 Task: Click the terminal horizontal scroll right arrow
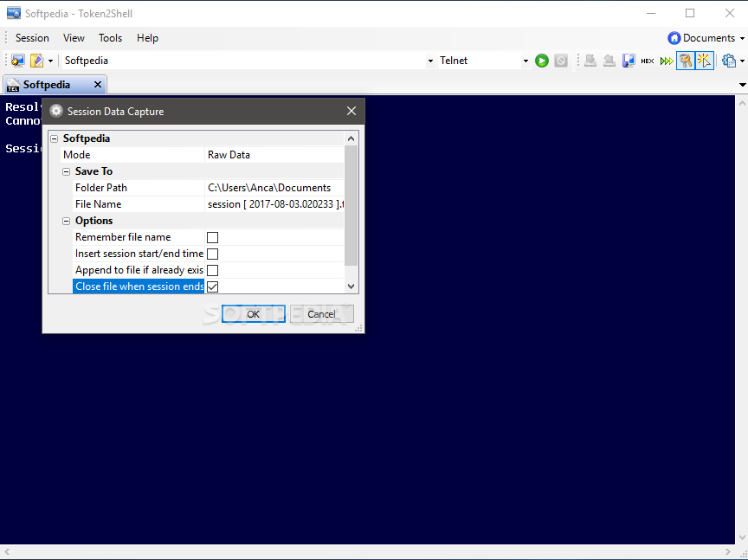728,552
